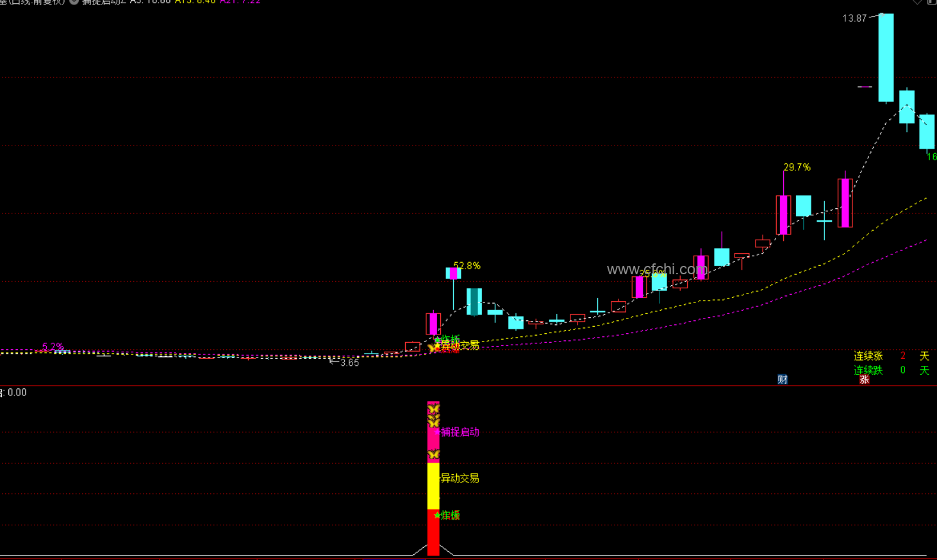Select the candle directly under 52.8% label
Screen dimensions: 937x560
pos(453,274)
